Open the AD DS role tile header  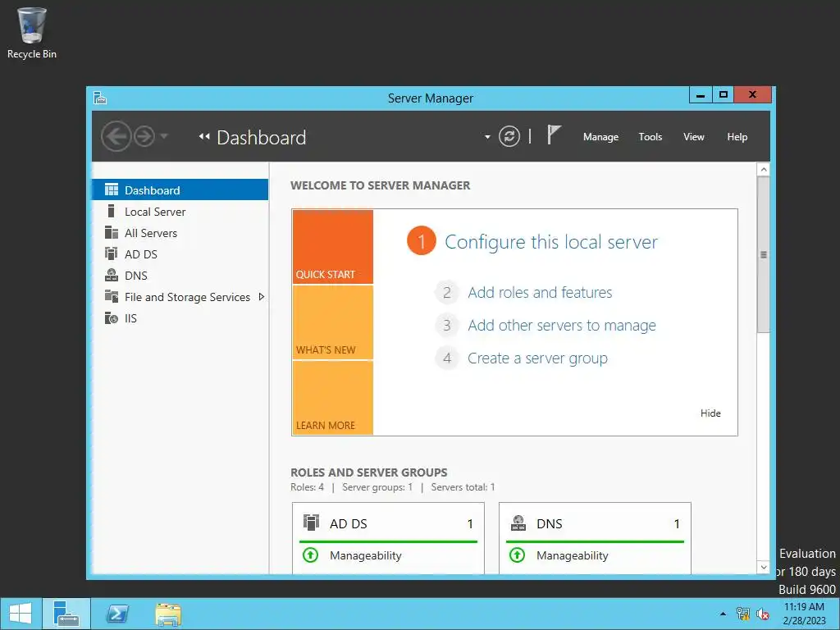pos(388,523)
